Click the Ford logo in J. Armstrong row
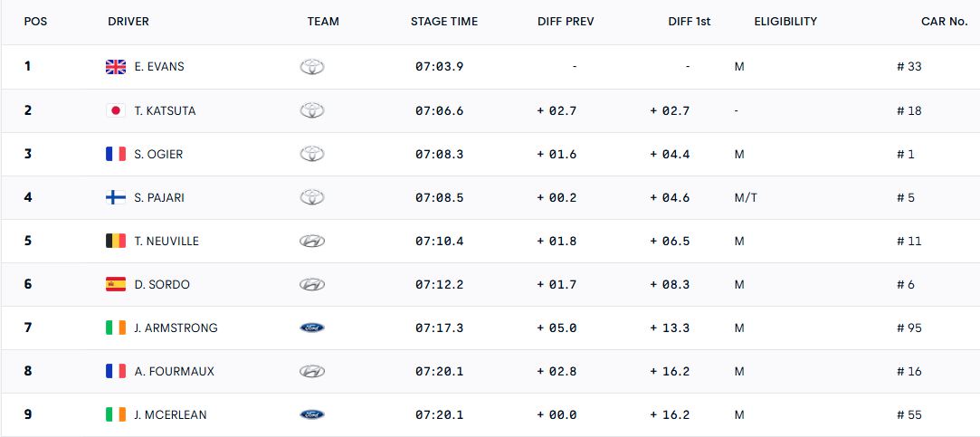The height and width of the screenshot is (437, 980). tap(312, 328)
